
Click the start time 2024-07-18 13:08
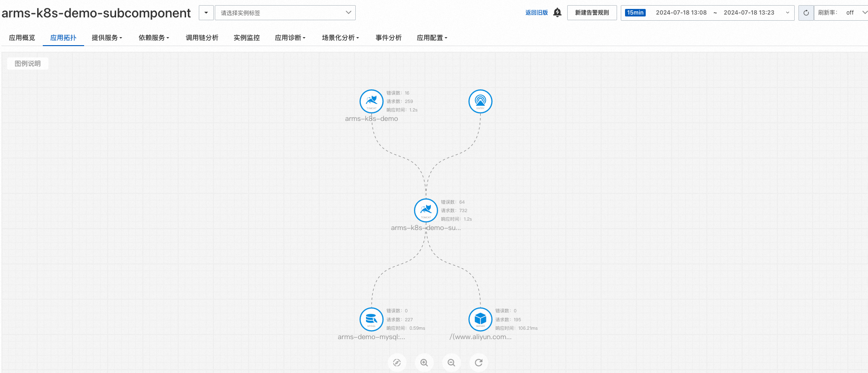pyautogui.click(x=681, y=13)
